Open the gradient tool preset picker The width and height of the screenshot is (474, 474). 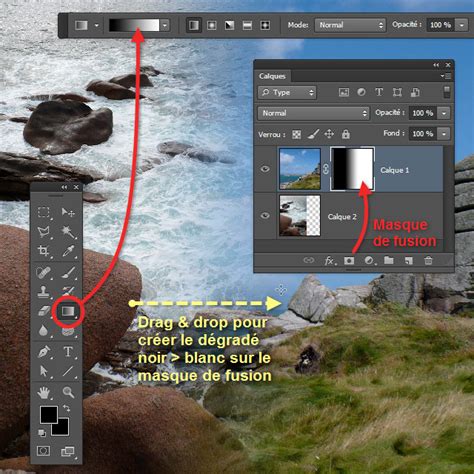tap(81, 25)
